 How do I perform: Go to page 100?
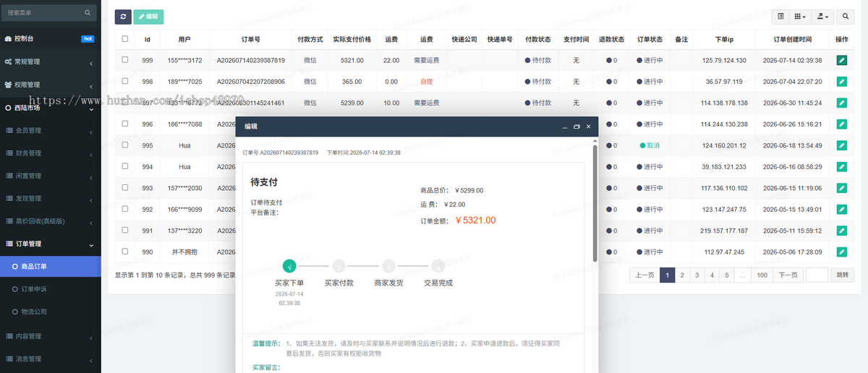[762, 275]
